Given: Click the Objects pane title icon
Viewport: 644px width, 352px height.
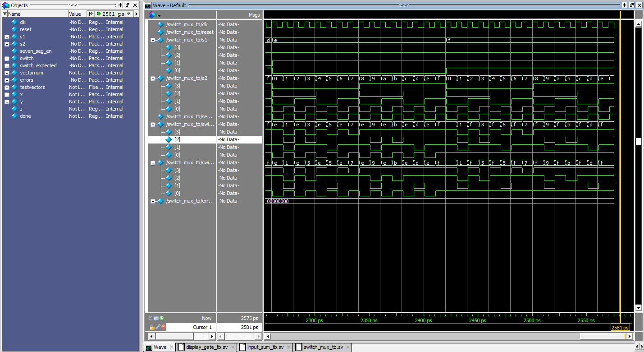Looking at the screenshot, I should click(x=6, y=5).
